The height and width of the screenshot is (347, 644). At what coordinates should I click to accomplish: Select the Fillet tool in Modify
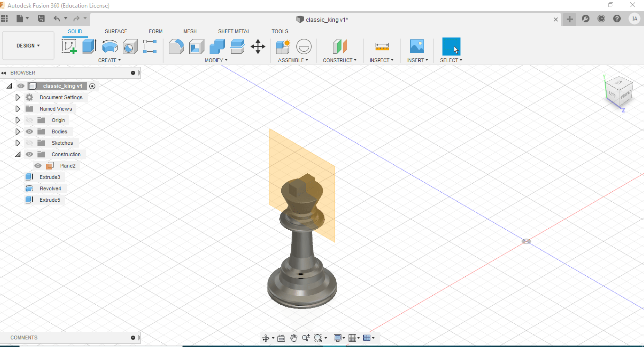(176, 47)
